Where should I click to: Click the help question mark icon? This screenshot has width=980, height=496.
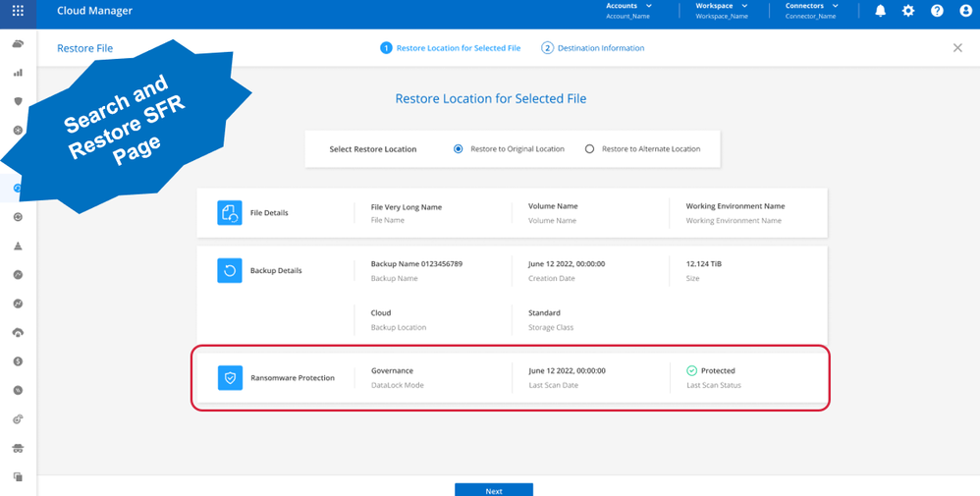click(937, 11)
